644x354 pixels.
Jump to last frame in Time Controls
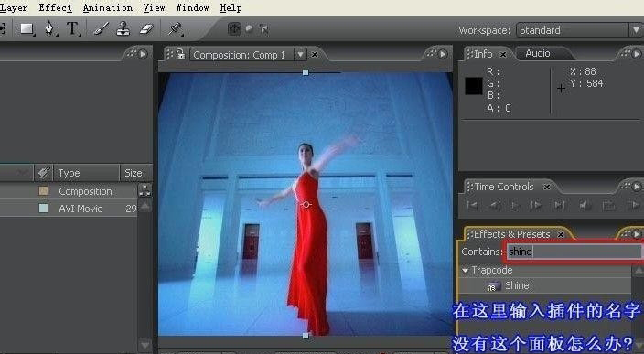(x=560, y=205)
